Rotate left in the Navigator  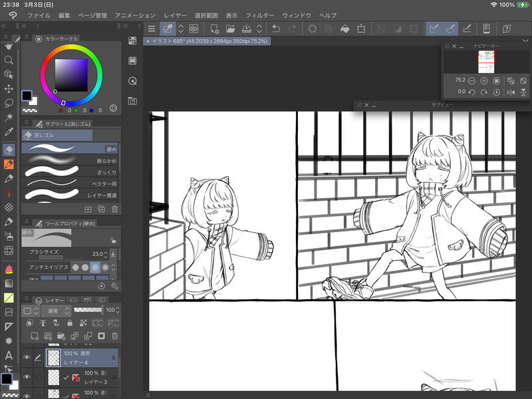click(471, 92)
